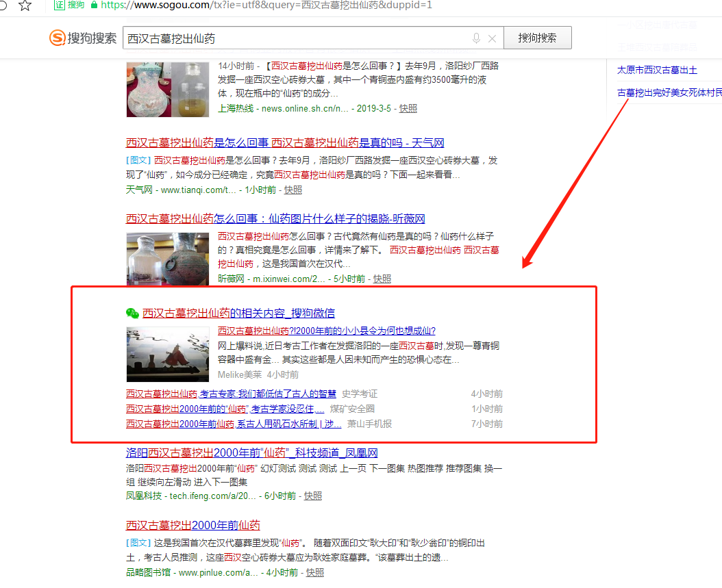Click the 证 certificate badge in address bar
The height and width of the screenshot is (588, 722).
tap(60, 5)
